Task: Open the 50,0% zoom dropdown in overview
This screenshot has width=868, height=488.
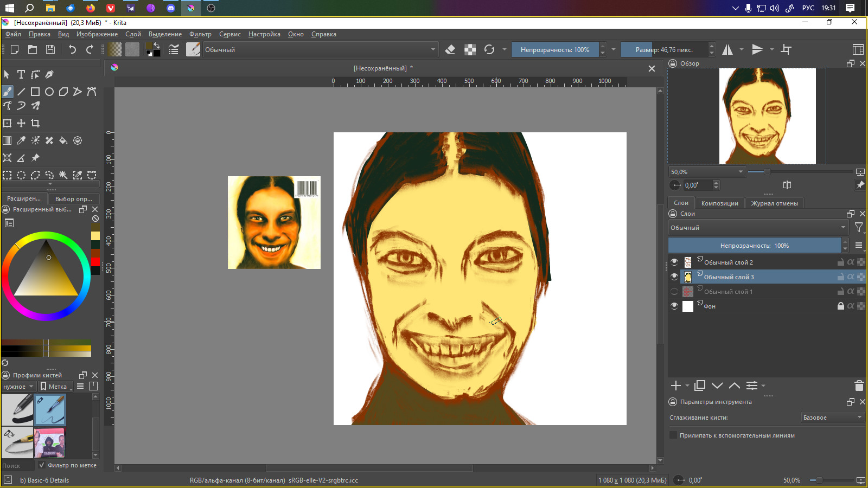Action: (x=707, y=172)
